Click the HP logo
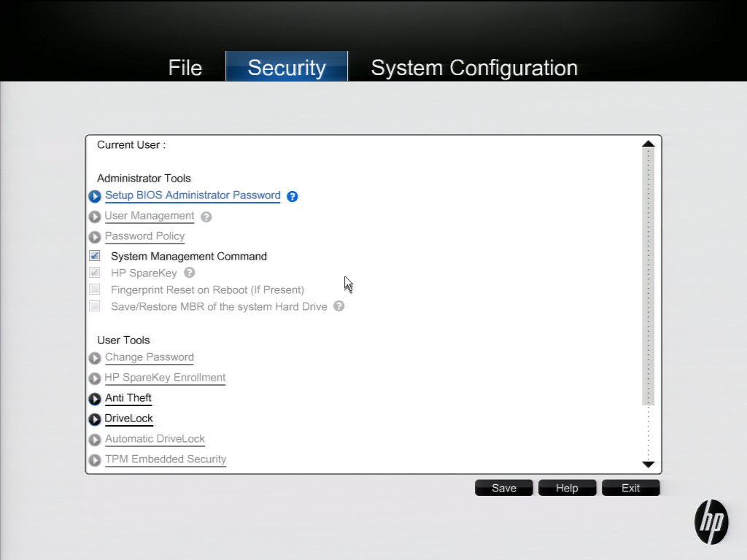This screenshot has width=747, height=560. click(x=711, y=522)
